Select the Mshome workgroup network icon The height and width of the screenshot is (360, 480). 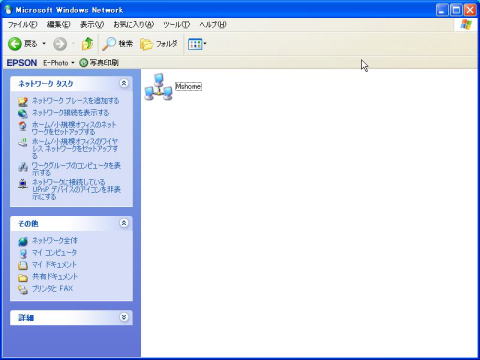159,87
